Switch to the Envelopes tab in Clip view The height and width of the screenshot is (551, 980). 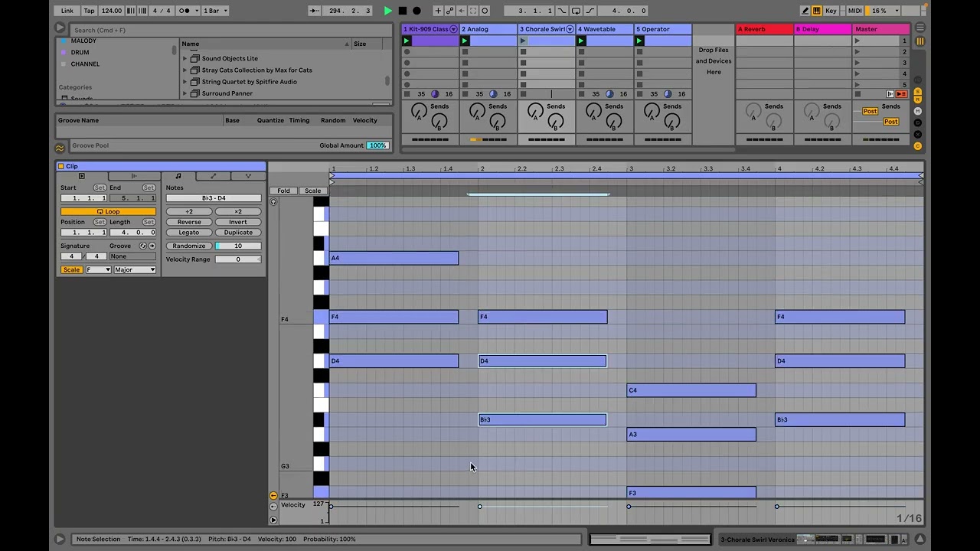point(214,176)
